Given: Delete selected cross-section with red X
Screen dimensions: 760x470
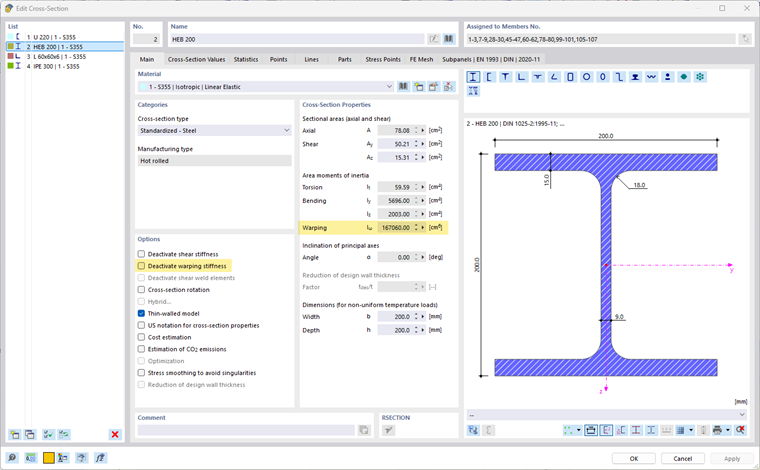Looking at the screenshot, I should pyautogui.click(x=115, y=434).
